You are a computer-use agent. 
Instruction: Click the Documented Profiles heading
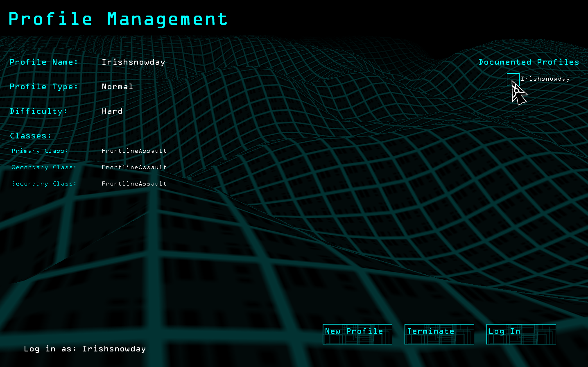click(529, 62)
